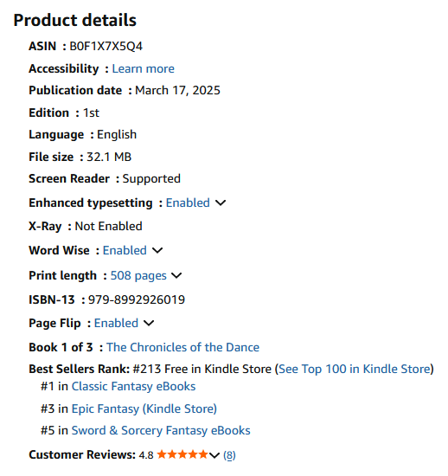The width and height of the screenshot is (448, 476).
Task: Click the Word Wise Enabled link
Action: point(125,250)
